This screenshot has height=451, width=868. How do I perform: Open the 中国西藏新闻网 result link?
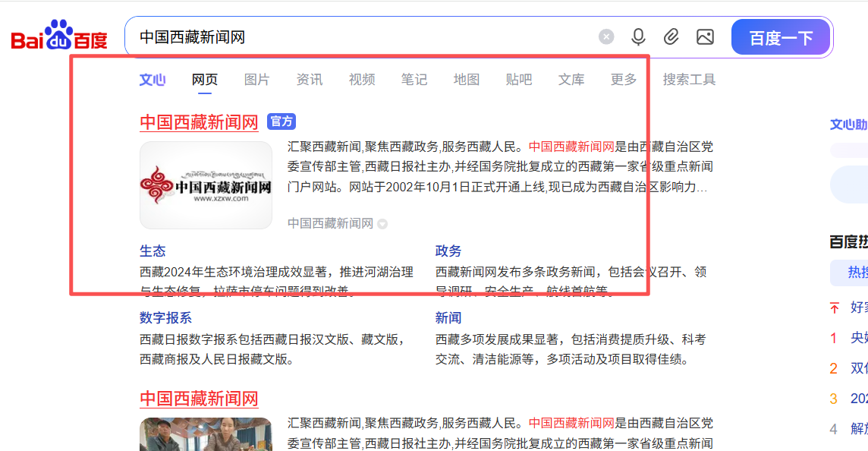pos(200,121)
